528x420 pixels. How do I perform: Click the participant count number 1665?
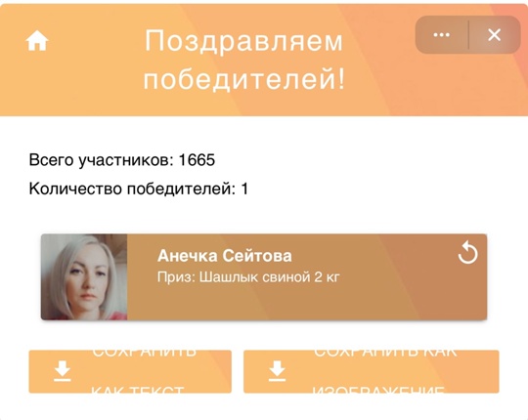pyautogui.click(x=197, y=160)
